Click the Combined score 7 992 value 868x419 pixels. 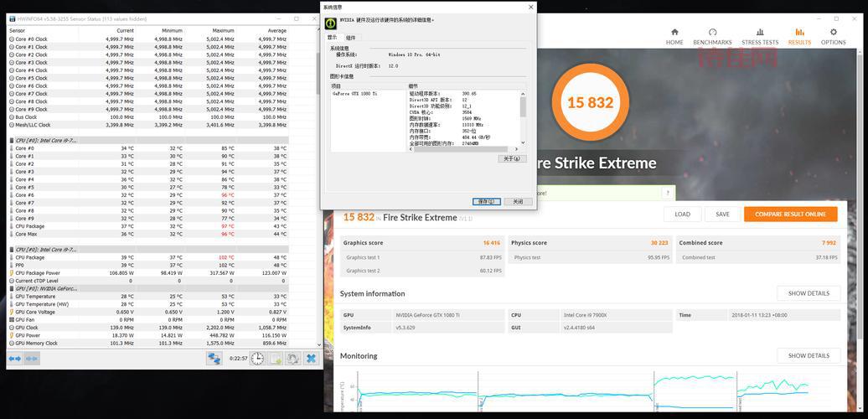829,243
